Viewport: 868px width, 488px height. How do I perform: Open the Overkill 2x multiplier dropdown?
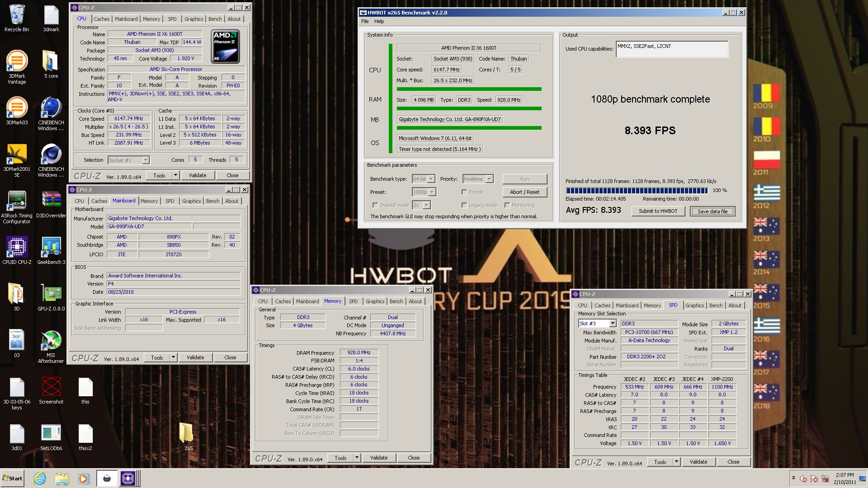[x=421, y=205]
